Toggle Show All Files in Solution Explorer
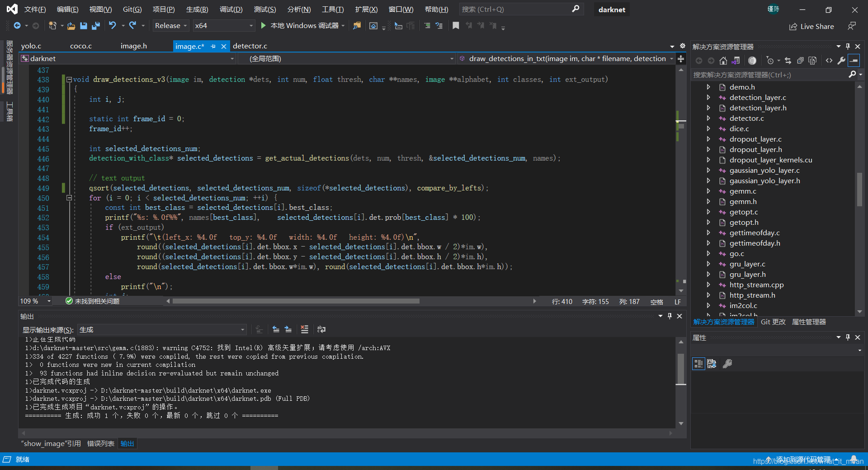 click(812, 61)
